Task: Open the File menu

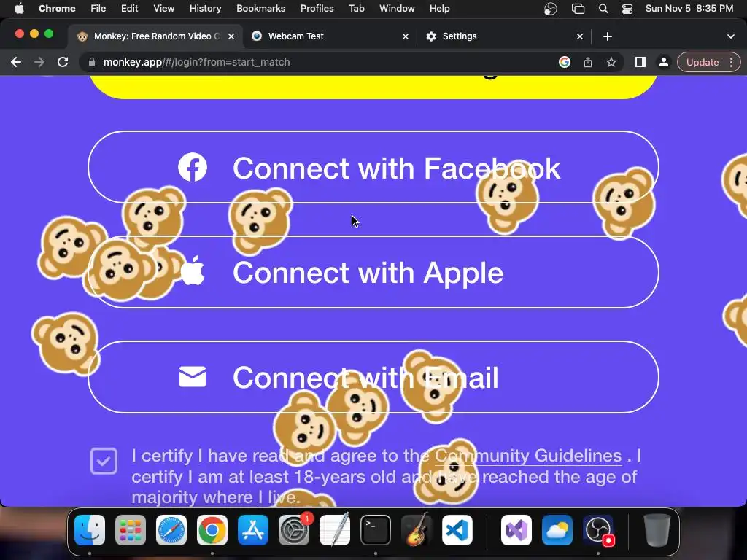Action: point(98,9)
